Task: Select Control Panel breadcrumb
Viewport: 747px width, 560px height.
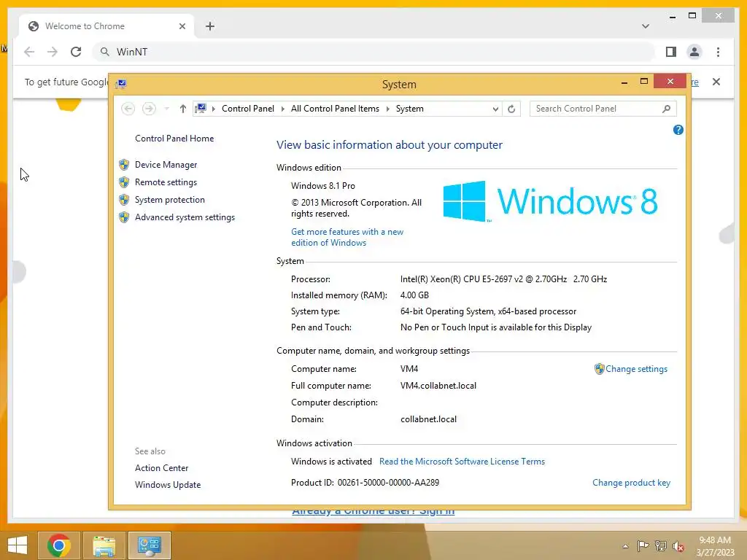Action: tap(248, 109)
